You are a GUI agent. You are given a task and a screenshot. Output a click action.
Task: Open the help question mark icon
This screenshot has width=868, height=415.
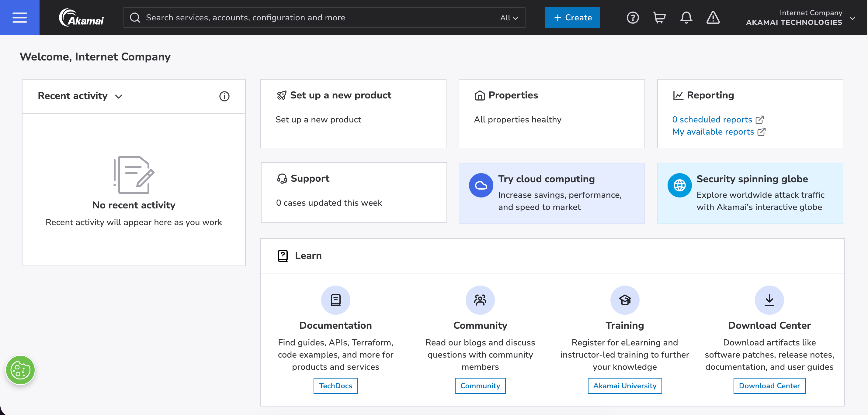tap(633, 18)
